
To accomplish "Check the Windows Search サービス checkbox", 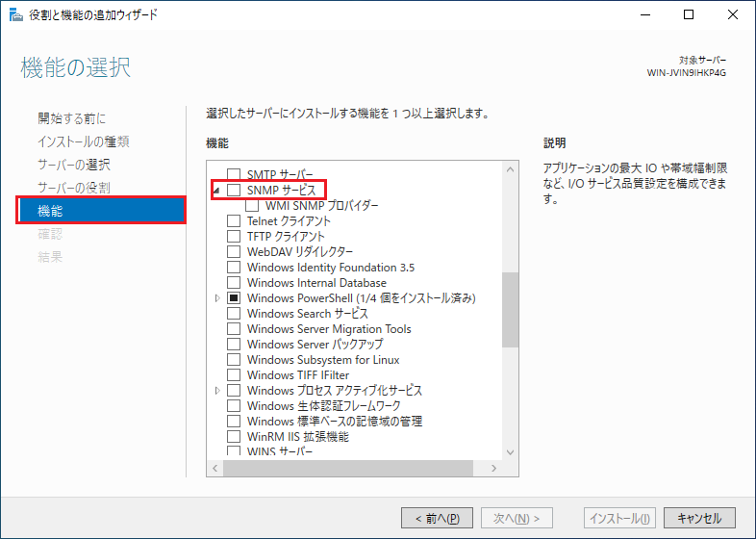I will [234, 313].
